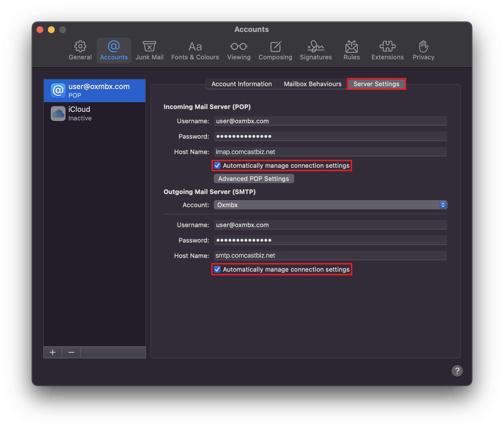Select the Mailbox Behaviours tab
This screenshot has width=504, height=428.
tap(312, 84)
